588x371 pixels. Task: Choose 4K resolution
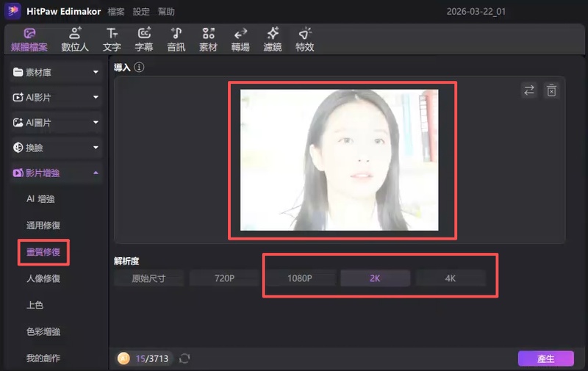(x=451, y=278)
